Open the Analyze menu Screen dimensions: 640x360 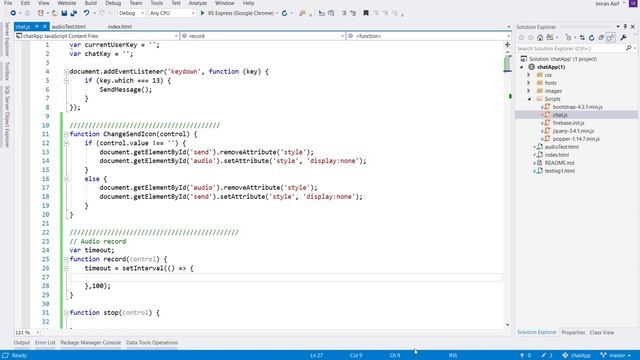(x=198, y=3)
